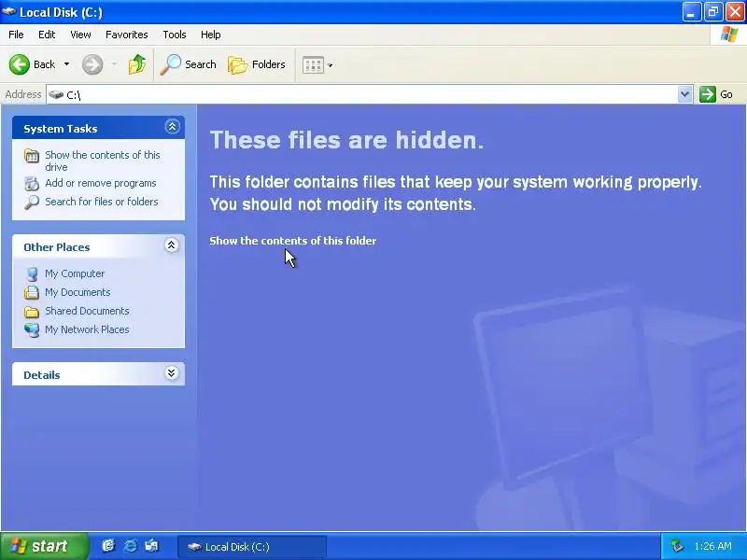This screenshot has height=560, width=747.
Task: Click the My Computer icon in sidebar
Action: tap(32, 273)
